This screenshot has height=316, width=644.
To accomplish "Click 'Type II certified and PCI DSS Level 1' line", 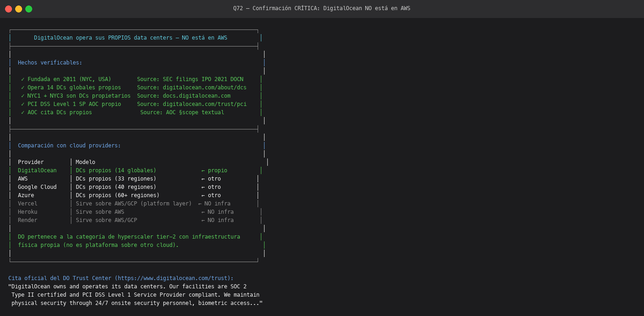I will tap(135, 295).
